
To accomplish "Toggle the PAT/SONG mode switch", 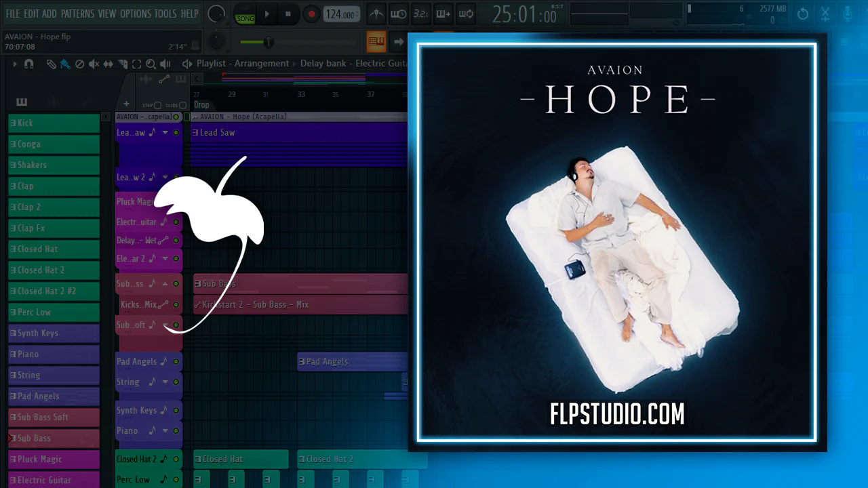I will tap(245, 14).
